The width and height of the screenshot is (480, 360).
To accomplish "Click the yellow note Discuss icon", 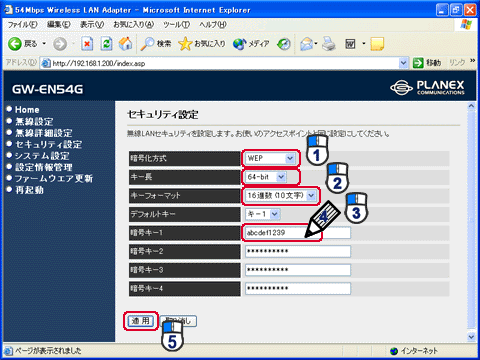I will click(x=377, y=44).
